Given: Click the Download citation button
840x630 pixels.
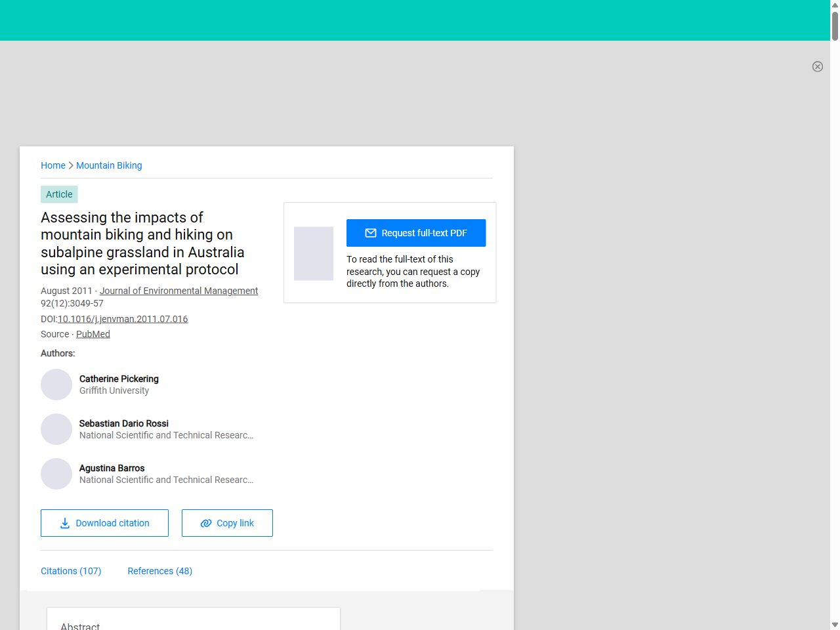Looking at the screenshot, I should [104, 523].
